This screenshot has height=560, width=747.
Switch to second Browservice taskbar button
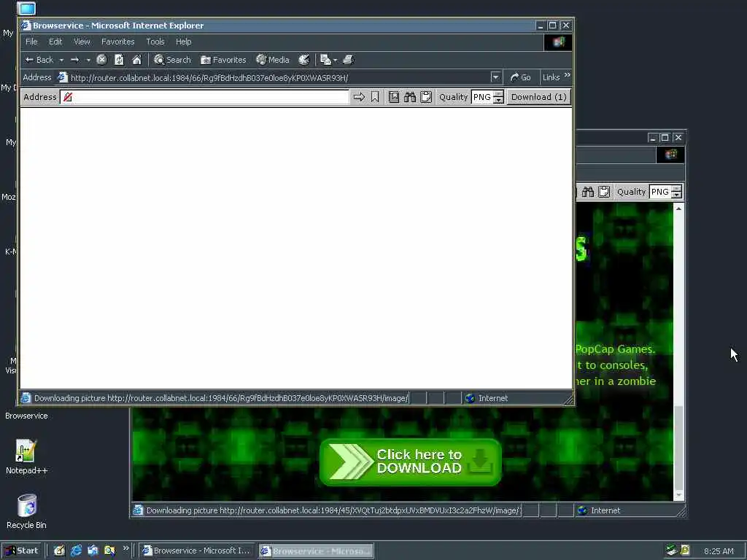[x=317, y=551]
